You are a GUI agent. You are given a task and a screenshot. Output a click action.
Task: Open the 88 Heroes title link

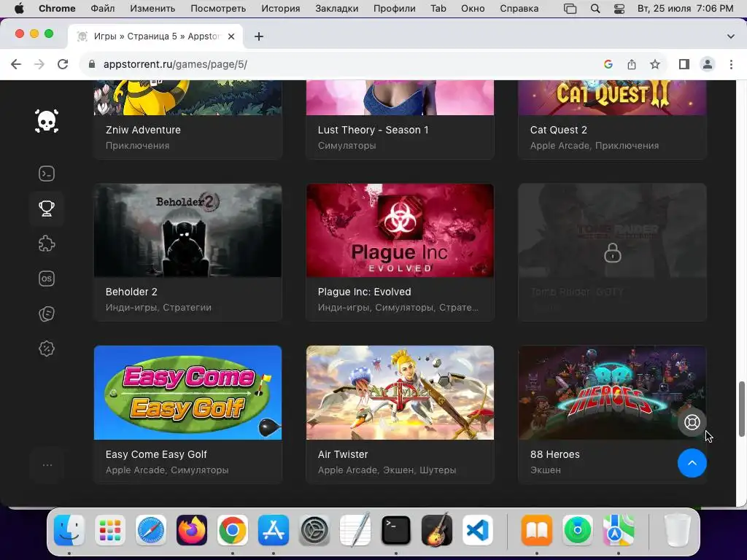(554, 454)
